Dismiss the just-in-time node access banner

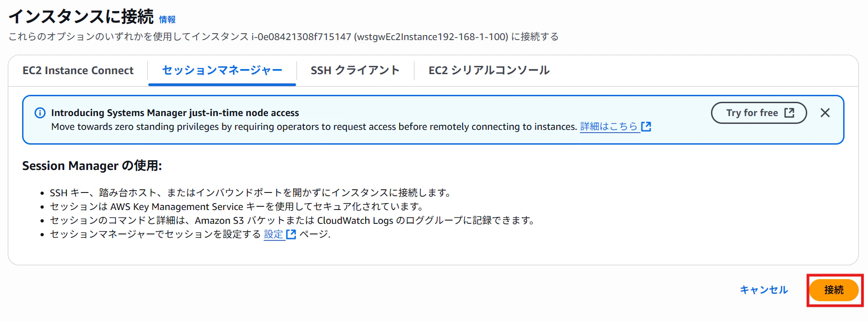click(x=825, y=113)
